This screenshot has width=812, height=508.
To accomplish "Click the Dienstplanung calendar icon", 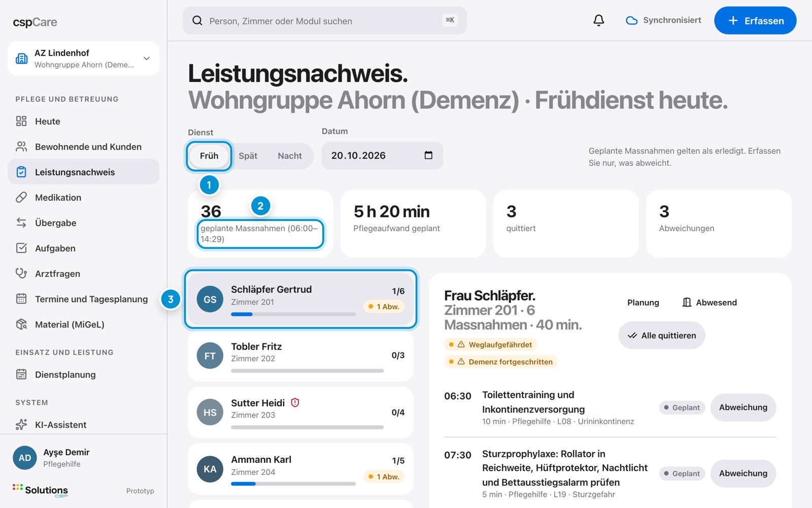I will click(x=21, y=374).
